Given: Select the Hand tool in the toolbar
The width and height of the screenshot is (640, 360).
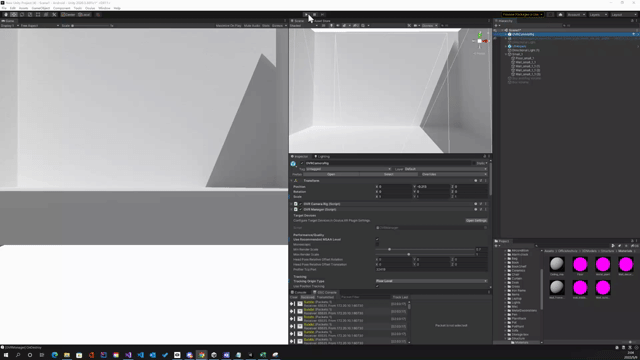Looking at the screenshot, I should (x=6, y=15).
